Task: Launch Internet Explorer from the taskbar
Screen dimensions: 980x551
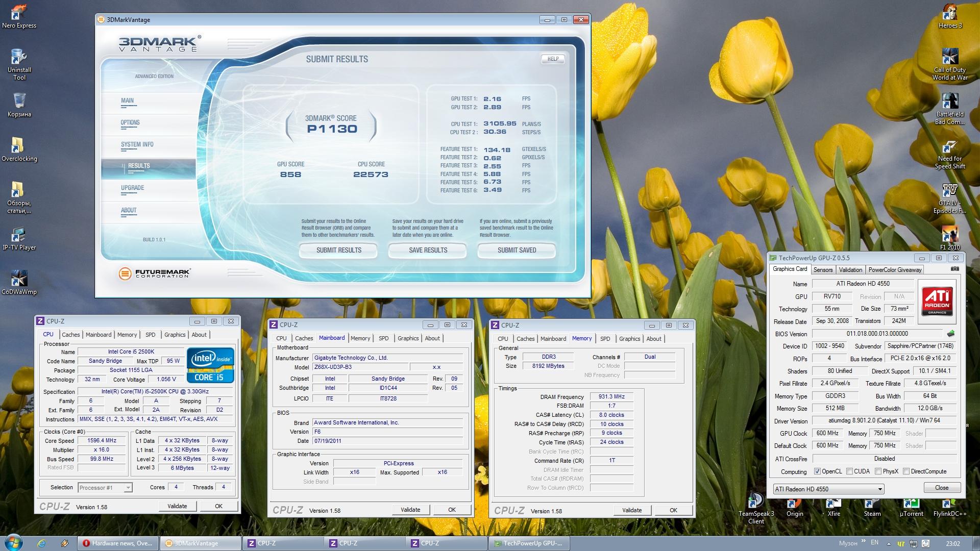Action: point(41,543)
